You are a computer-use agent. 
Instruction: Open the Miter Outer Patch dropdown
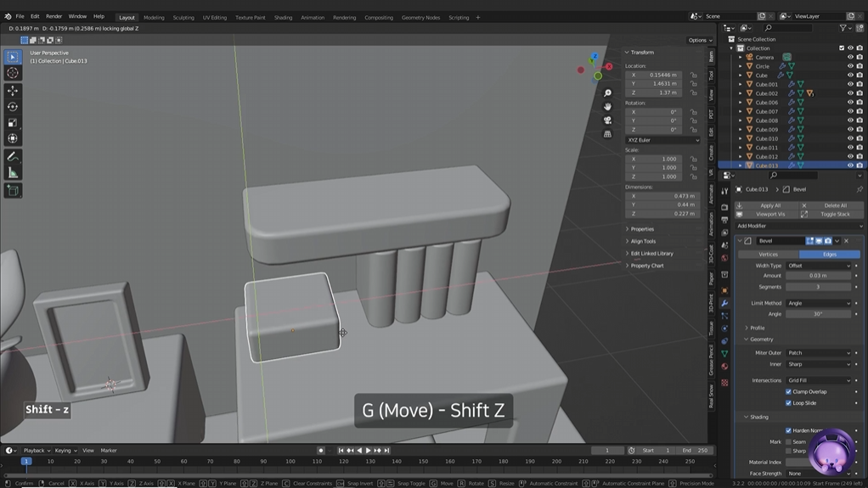[x=818, y=353]
